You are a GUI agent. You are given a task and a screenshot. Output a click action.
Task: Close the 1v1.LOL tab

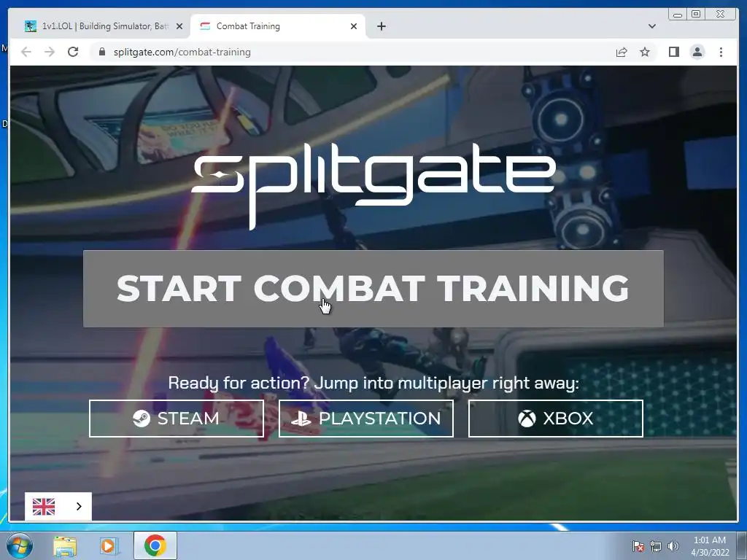[x=179, y=26]
